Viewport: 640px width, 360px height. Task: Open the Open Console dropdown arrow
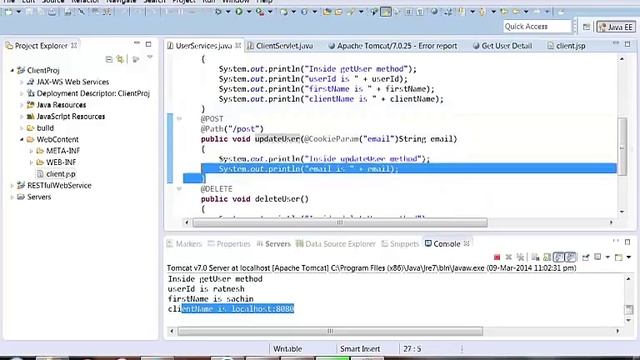629,257
